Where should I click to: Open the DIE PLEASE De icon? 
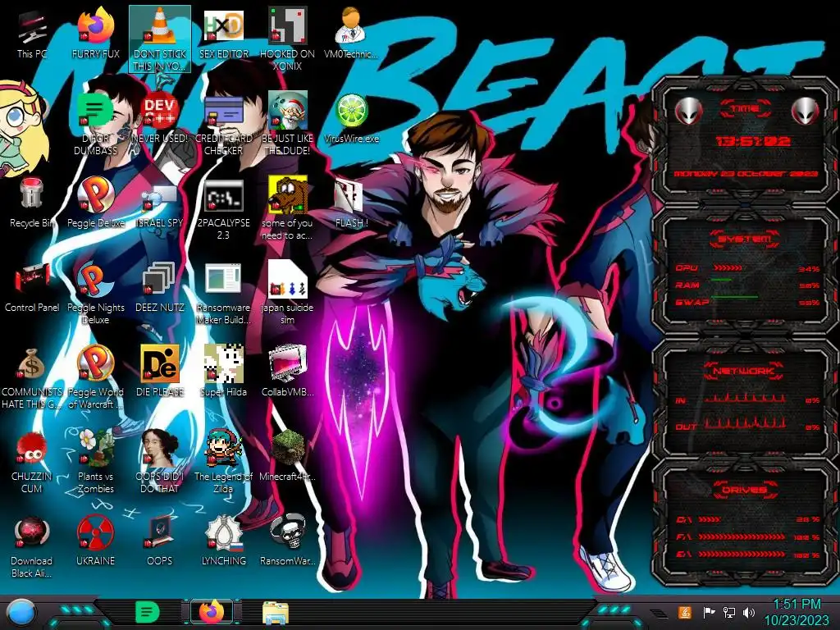[160, 372]
